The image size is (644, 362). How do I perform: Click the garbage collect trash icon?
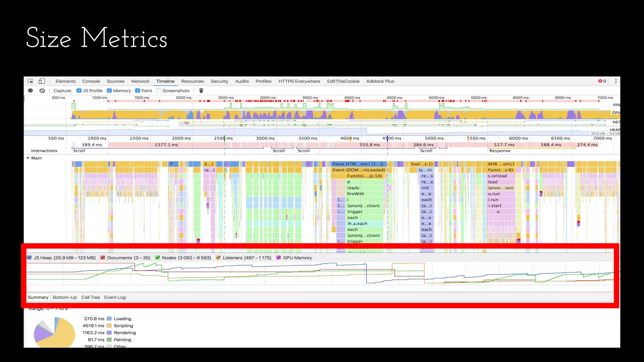point(201,90)
